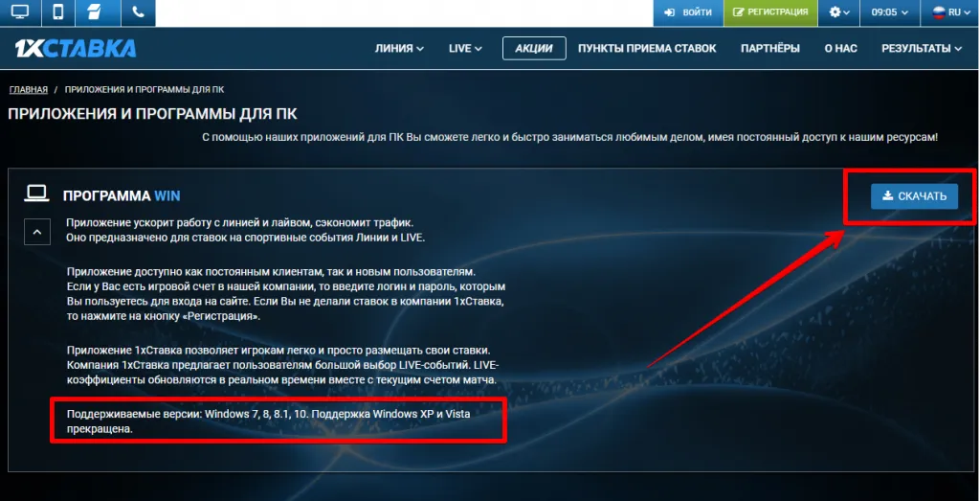The height and width of the screenshot is (501, 980).
Task: Follow the ГЛАВНАЯ breadcrumb link
Action: pyautogui.click(x=28, y=89)
